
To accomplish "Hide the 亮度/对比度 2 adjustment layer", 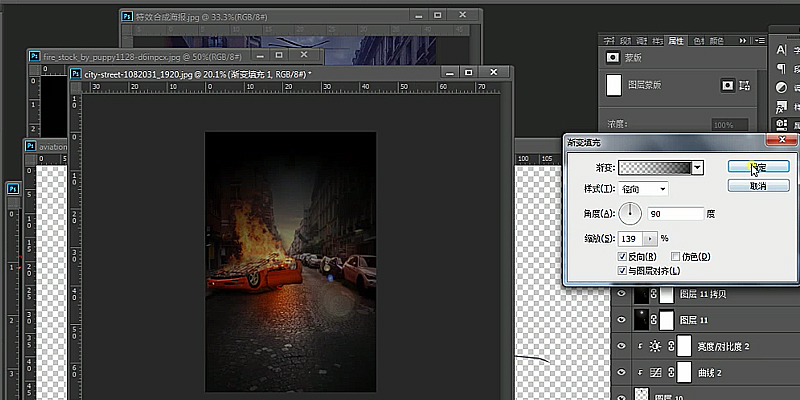I will tap(621, 346).
